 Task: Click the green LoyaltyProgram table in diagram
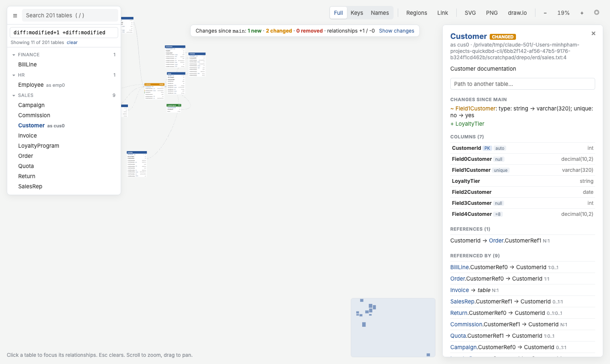click(x=174, y=108)
